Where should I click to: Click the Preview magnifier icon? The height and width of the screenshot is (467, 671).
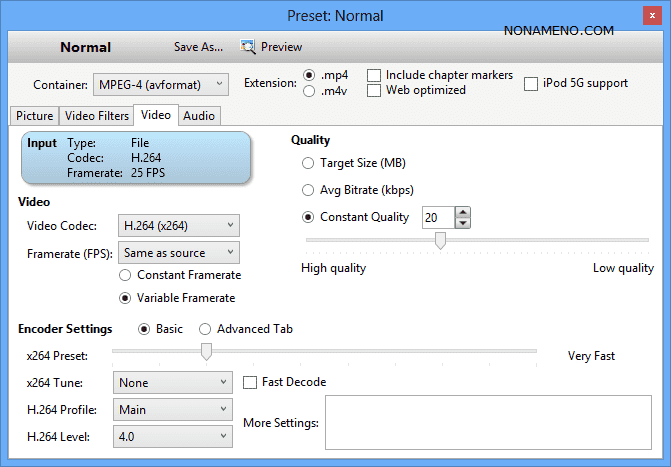[248, 47]
